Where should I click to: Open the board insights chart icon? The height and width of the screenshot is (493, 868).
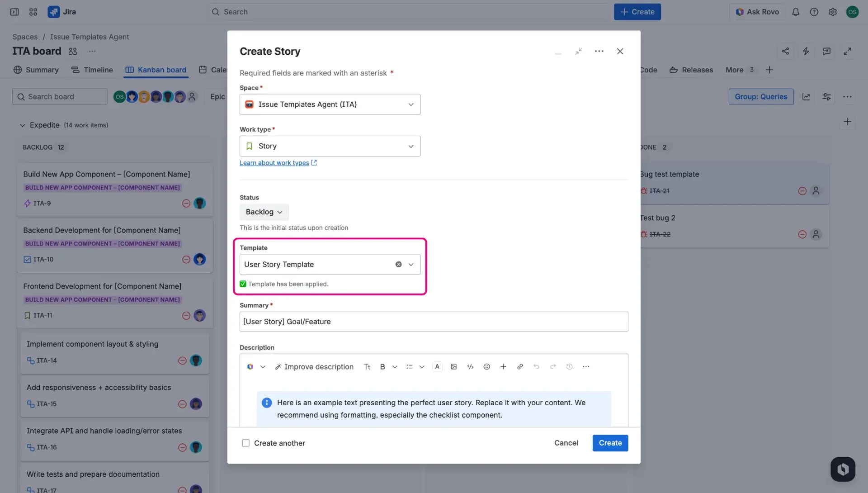click(807, 96)
